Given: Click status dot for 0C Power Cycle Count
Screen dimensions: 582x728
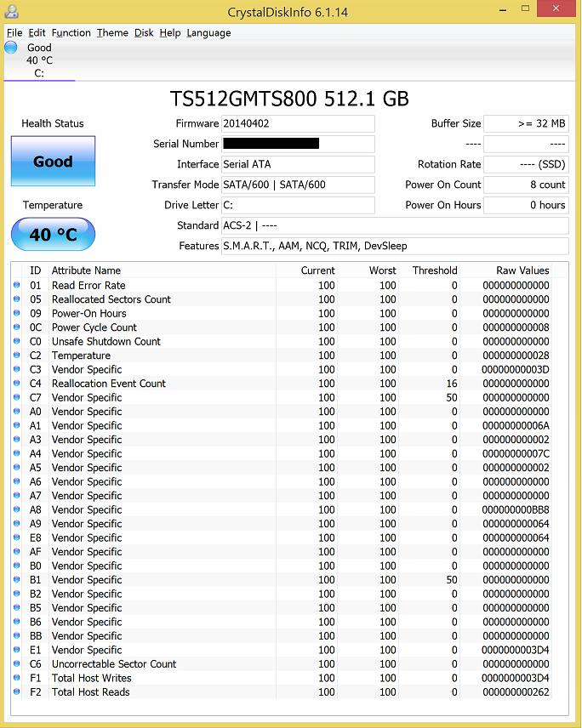Looking at the screenshot, I should tap(17, 327).
